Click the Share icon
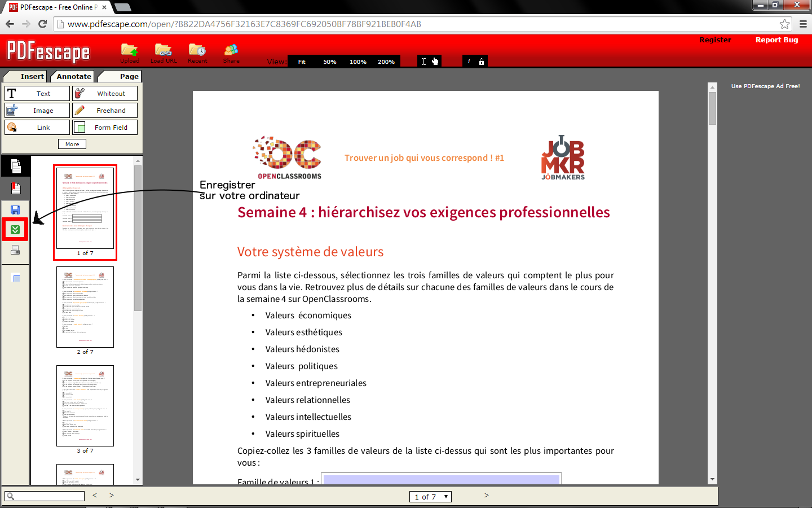The width and height of the screenshot is (812, 508). click(x=231, y=50)
